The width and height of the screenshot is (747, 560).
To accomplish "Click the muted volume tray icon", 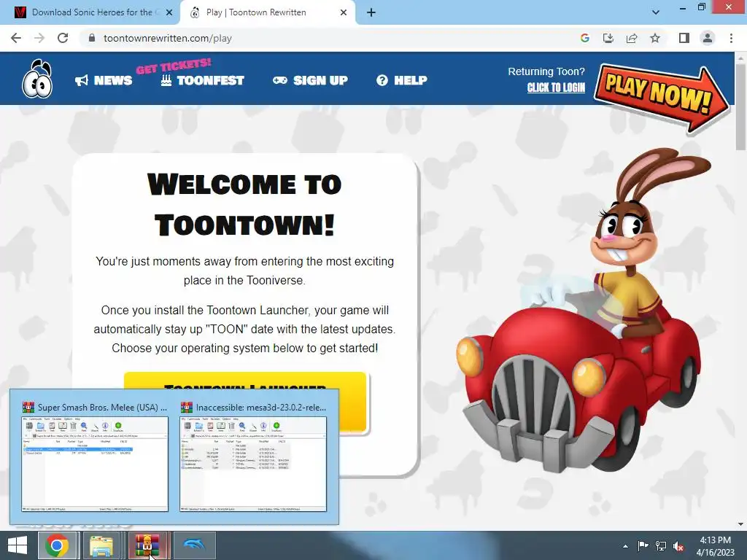I will click(x=678, y=546).
